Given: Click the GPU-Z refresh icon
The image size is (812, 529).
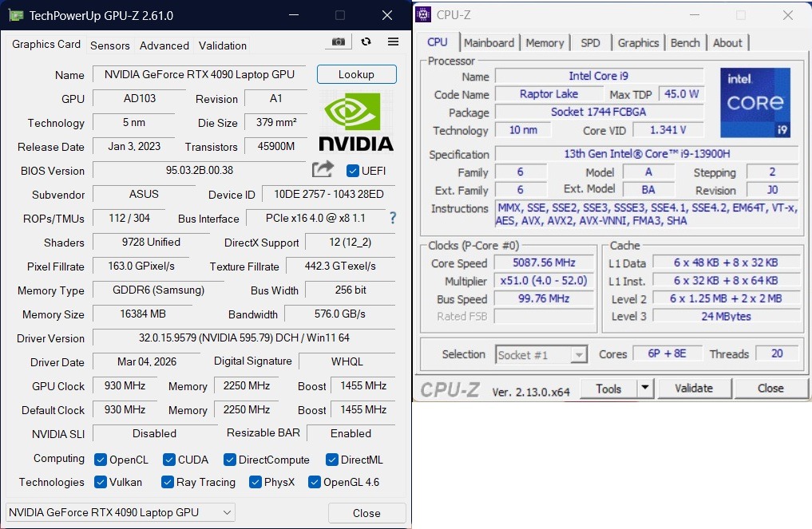Looking at the screenshot, I should pyautogui.click(x=366, y=41).
